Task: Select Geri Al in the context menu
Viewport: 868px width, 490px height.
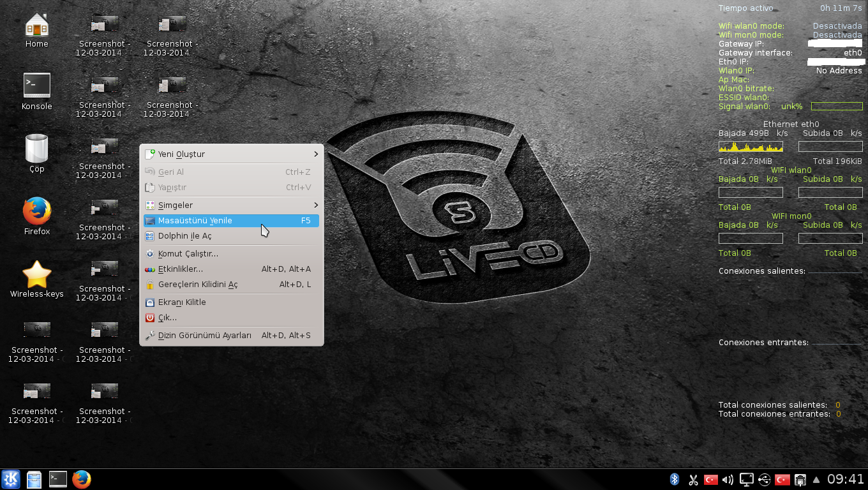Action: point(232,172)
